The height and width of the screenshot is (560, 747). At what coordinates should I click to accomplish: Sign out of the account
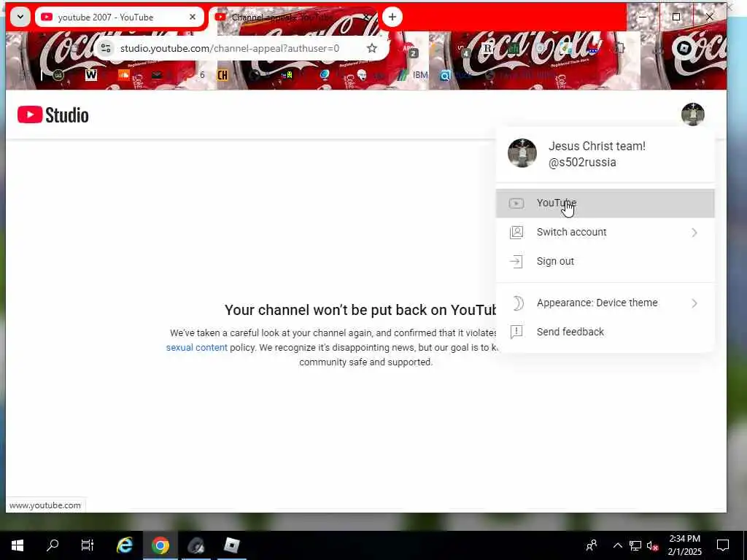tap(605, 262)
